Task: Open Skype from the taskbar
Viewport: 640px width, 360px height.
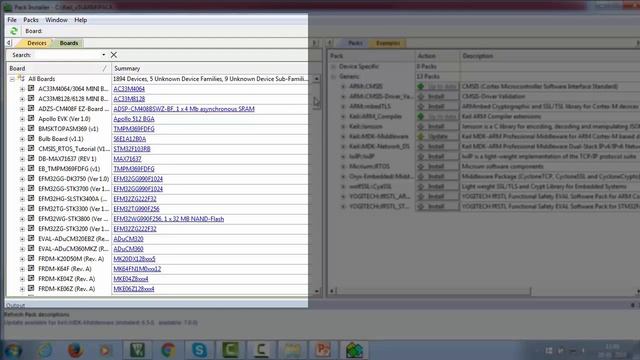Action: point(199,350)
